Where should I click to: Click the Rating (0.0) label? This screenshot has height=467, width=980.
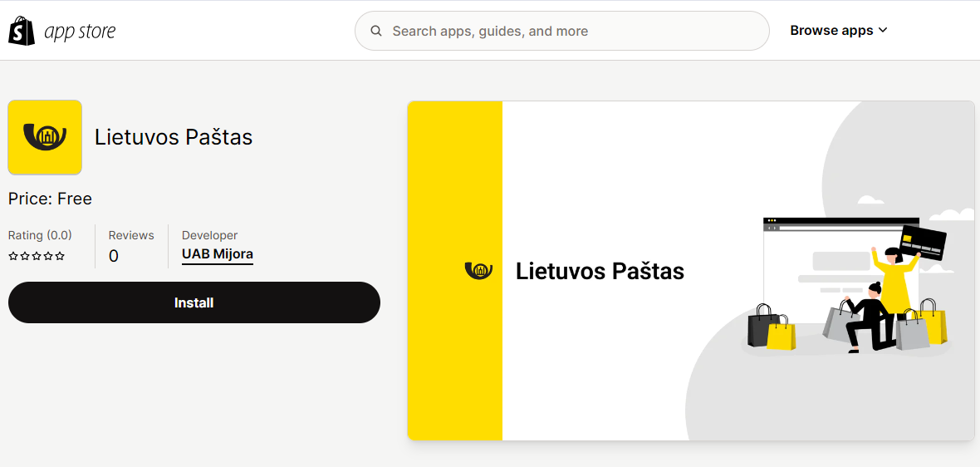coord(40,236)
